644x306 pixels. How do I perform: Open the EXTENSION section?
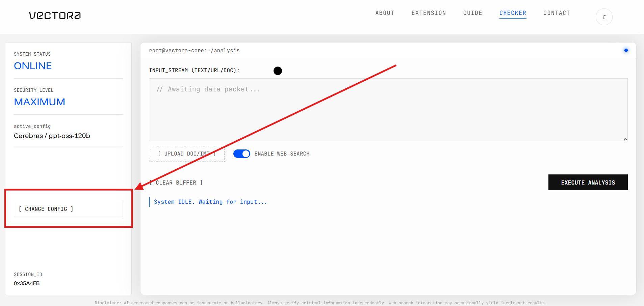(429, 13)
